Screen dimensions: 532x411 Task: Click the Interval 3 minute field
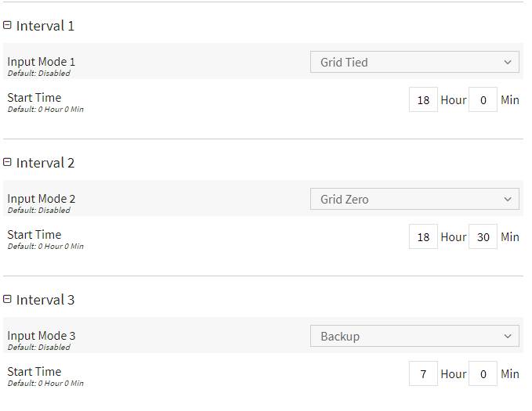pos(483,373)
